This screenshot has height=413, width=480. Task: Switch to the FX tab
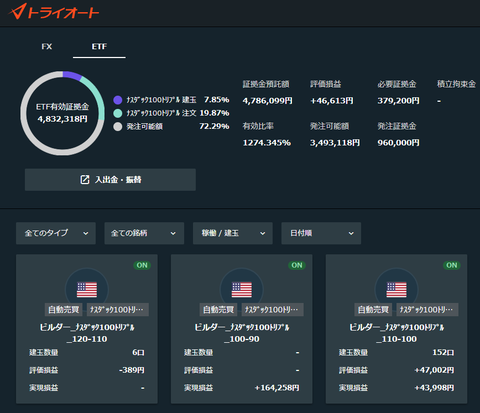47,47
